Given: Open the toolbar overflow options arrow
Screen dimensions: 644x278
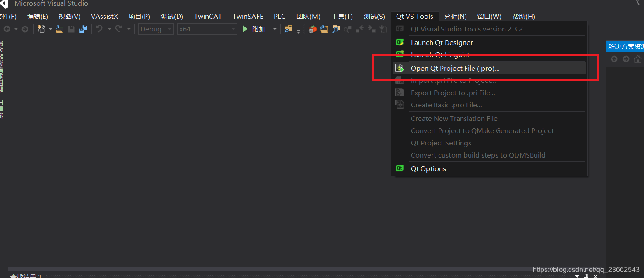Looking at the screenshot, I should (299, 31).
